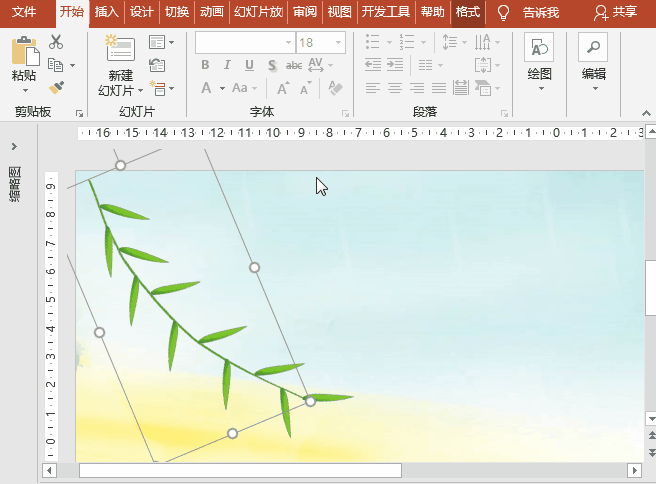Toggle text shadow
Screen dimensions: 656x484
[272, 65]
